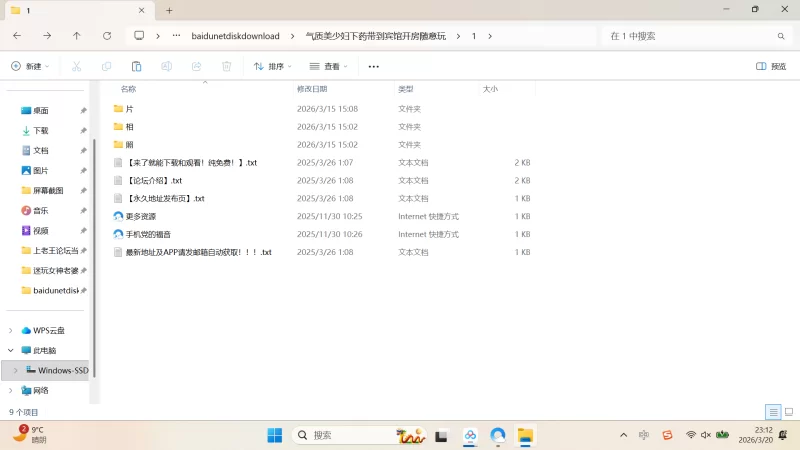The image size is (800, 450).
Task: Click the Back navigation arrow
Action: click(17, 36)
